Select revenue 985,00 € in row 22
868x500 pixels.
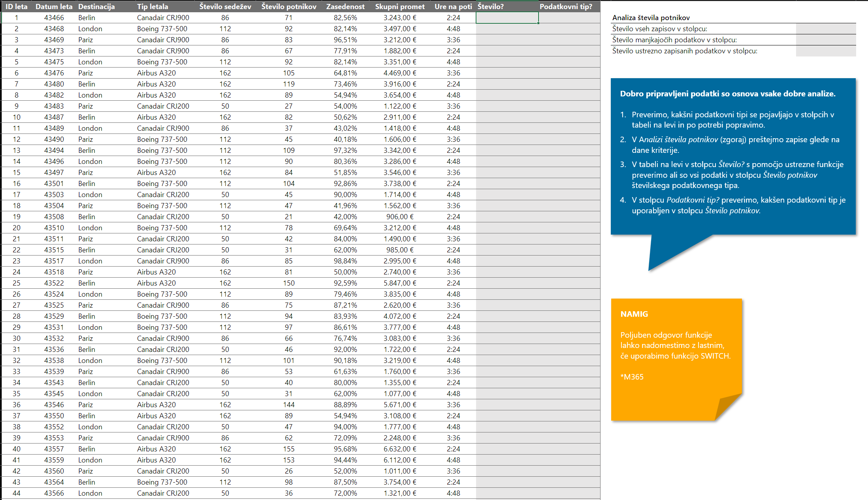pyautogui.click(x=400, y=250)
